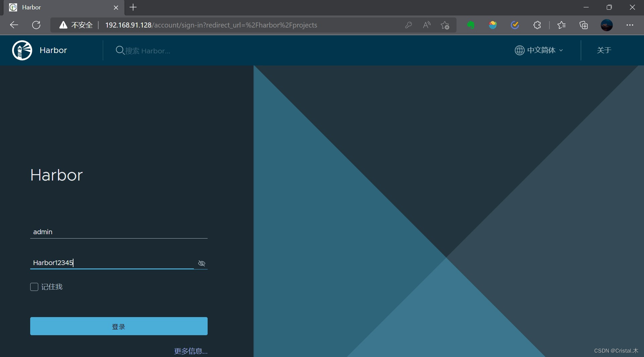The image size is (644, 357).
Task: Click the Harbor12345 password field
Action: coord(112,263)
